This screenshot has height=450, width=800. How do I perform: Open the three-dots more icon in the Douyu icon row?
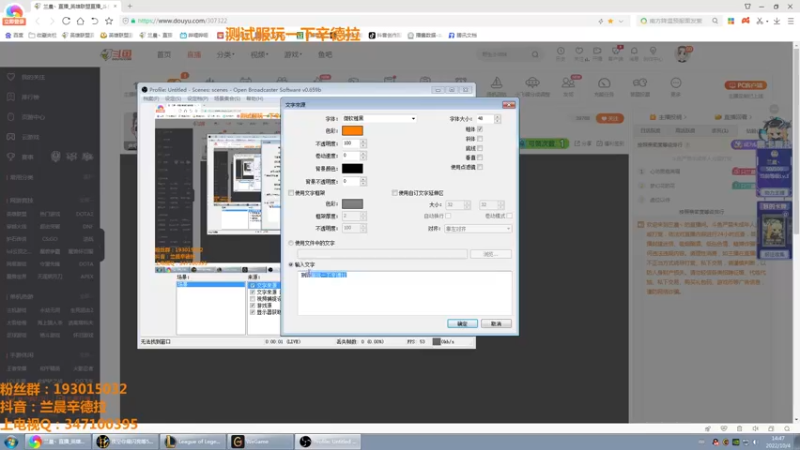[676, 83]
